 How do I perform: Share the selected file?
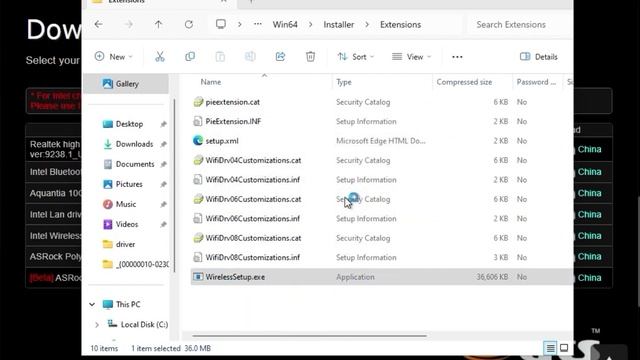point(280,57)
